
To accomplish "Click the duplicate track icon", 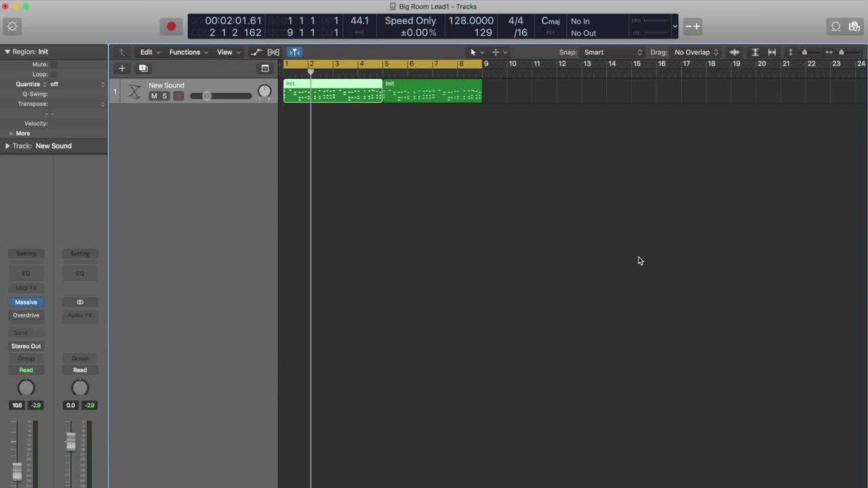I will pyautogui.click(x=143, y=68).
